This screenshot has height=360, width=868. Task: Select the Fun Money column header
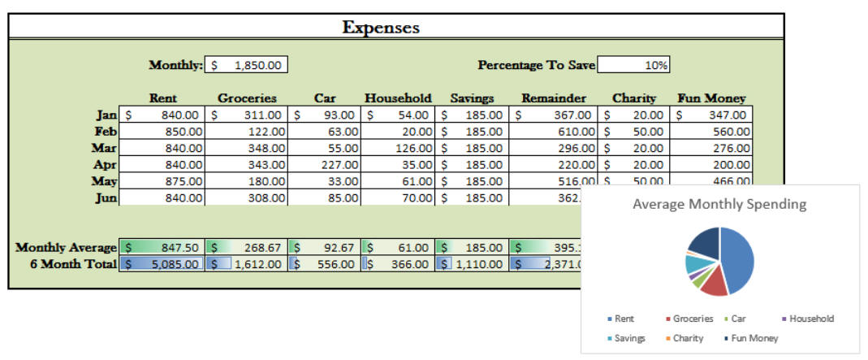pos(711,98)
